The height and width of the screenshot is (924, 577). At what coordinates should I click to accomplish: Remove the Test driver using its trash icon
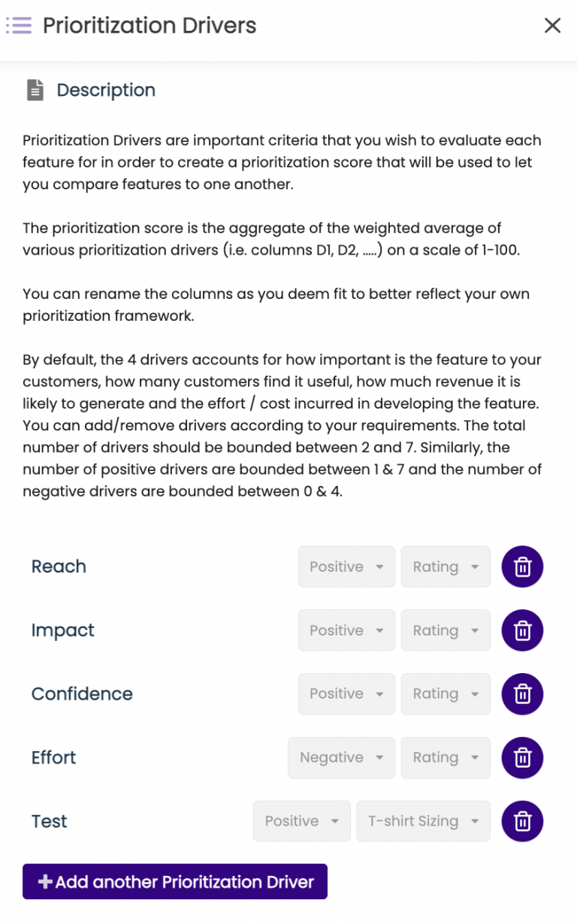(x=522, y=821)
